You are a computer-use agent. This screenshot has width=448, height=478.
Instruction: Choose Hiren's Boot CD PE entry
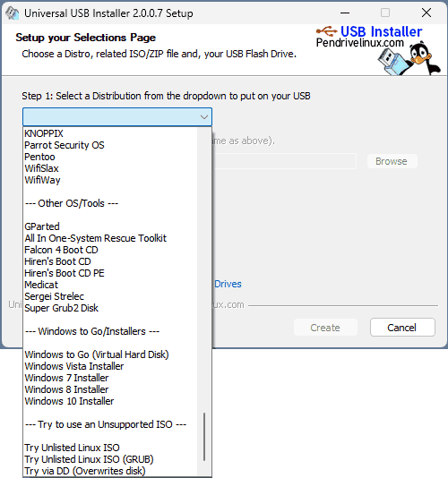tap(65, 273)
